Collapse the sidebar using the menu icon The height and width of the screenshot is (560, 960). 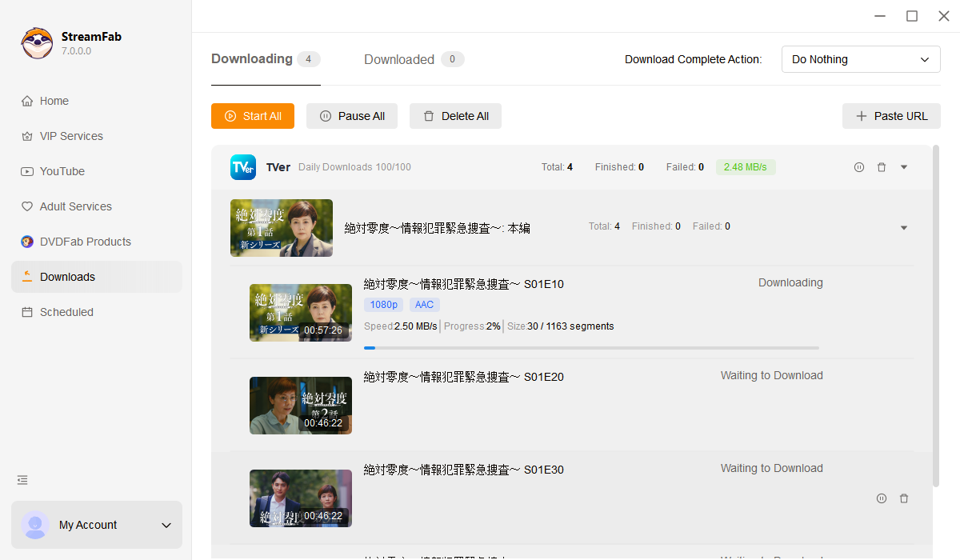[22, 480]
